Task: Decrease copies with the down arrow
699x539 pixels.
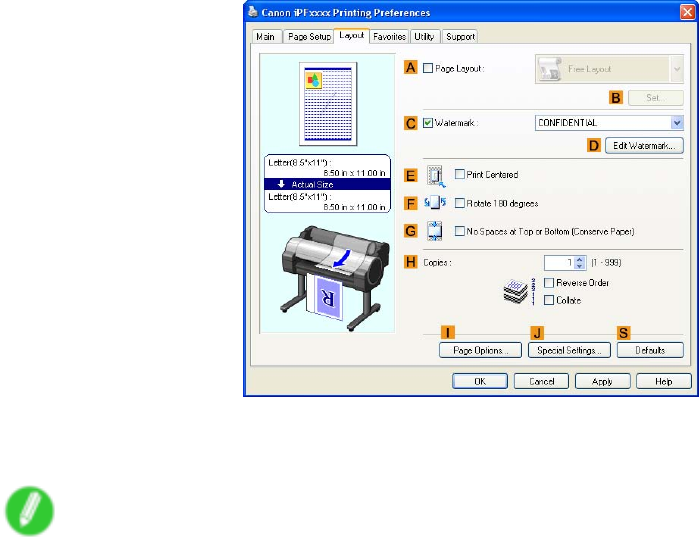Action: pyautogui.click(x=580, y=266)
